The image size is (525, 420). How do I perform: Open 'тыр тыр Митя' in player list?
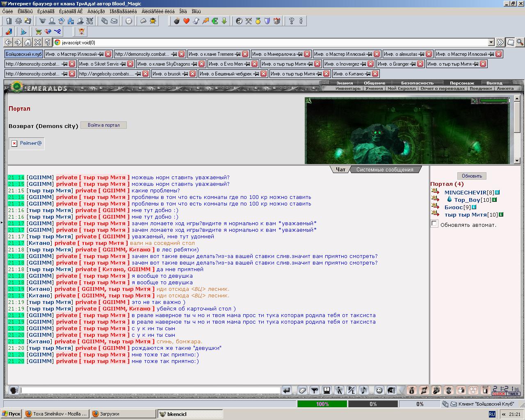tap(466, 215)
